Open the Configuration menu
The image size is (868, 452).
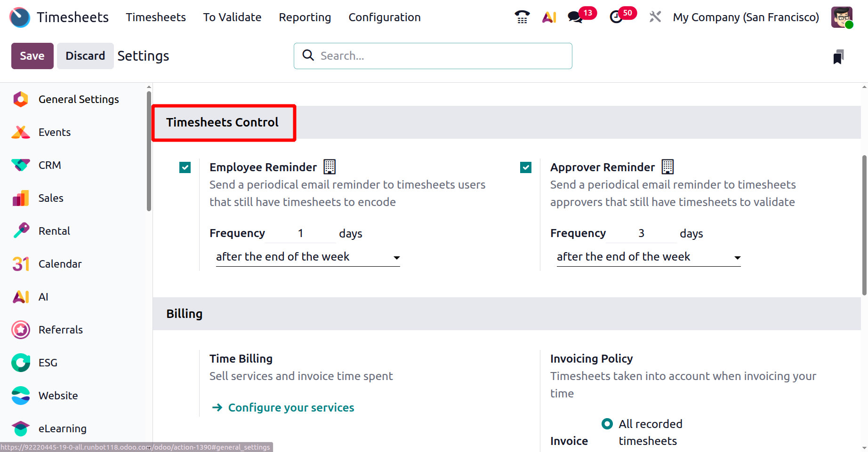[x=385, y=17]
